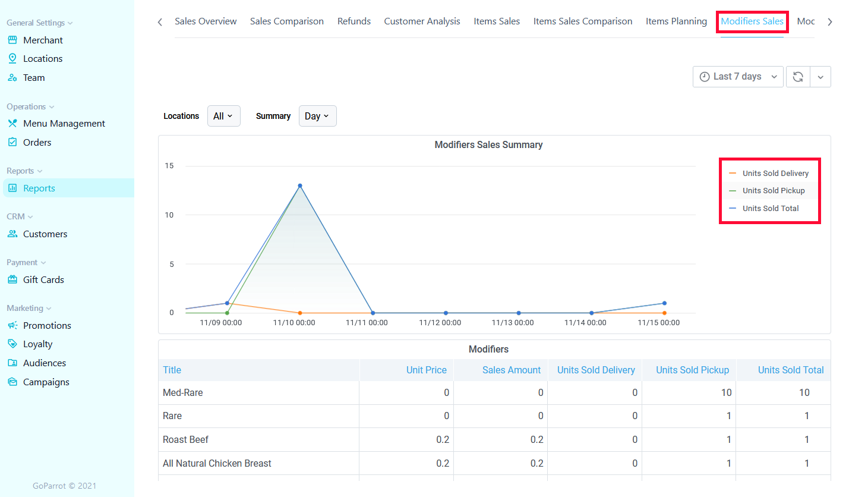The image size is (868, 497).
Task: Click the Roast Beef row title
Action: coord(185,439)
